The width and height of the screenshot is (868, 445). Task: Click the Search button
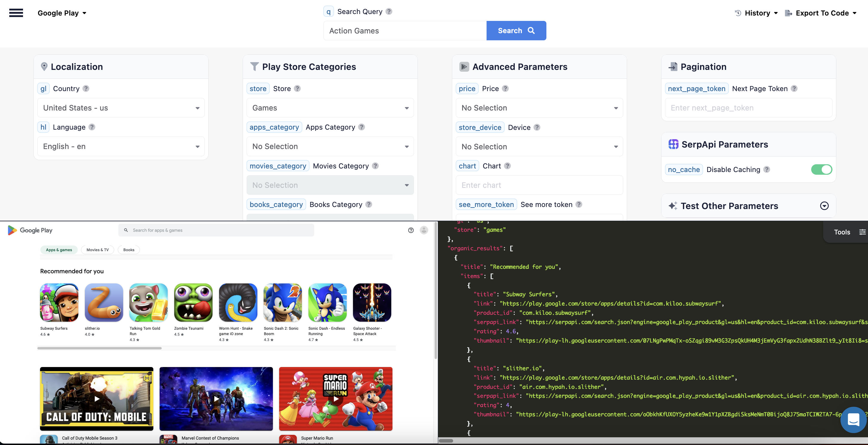pyautogui.click(x=516, y=30)
